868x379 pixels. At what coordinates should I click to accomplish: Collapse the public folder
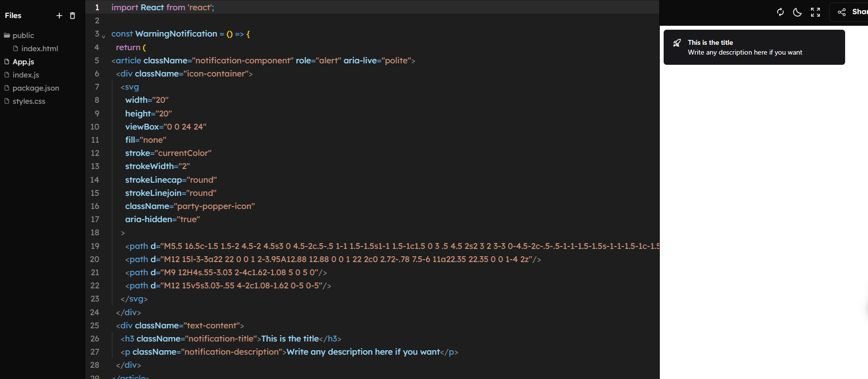[x=19, y=36]
